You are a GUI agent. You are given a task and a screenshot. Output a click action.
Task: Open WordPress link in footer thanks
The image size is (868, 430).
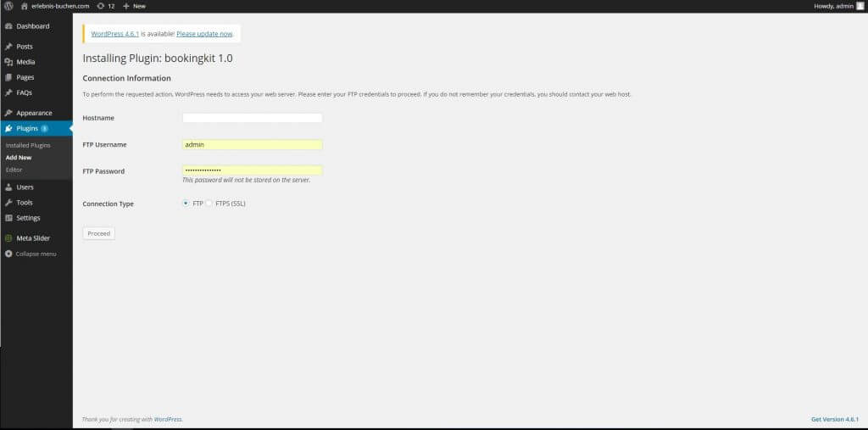point(168,420)
